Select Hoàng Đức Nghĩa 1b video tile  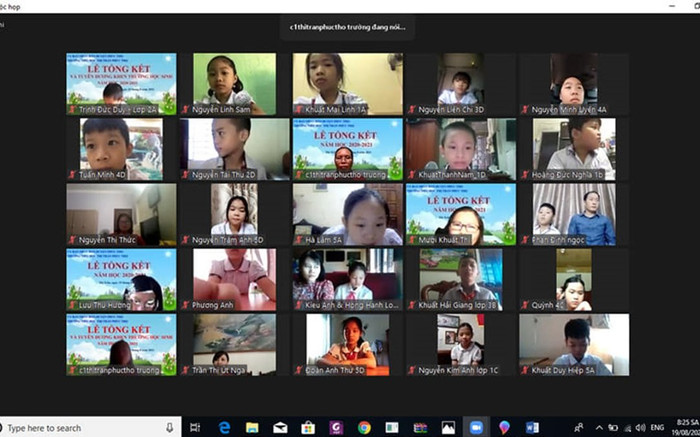point(574,149)
